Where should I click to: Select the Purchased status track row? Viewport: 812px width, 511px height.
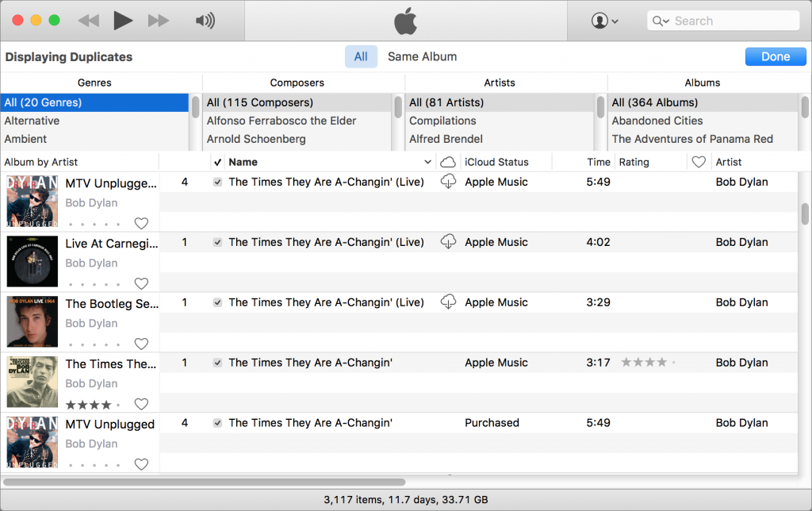coord(478,423)
